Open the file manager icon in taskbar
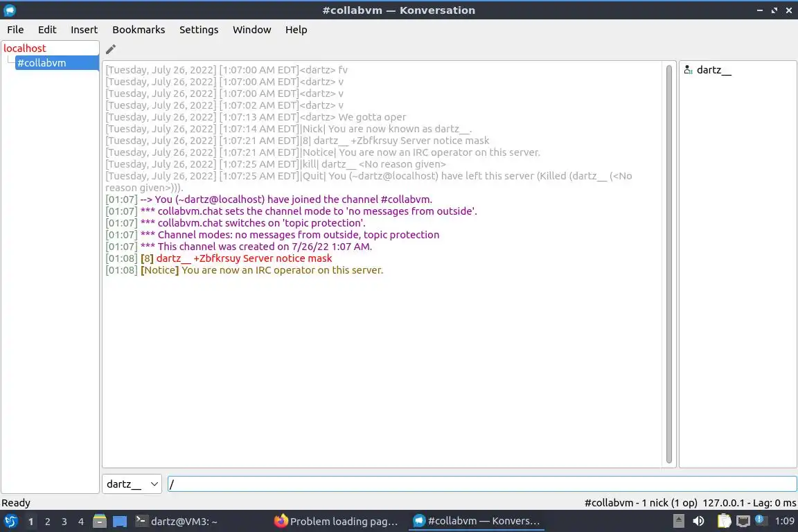The image size is (798, 532). [100, 522]
